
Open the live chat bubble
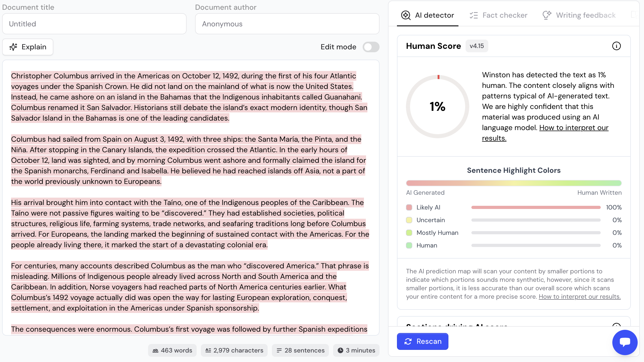click(x=625, y=342)
